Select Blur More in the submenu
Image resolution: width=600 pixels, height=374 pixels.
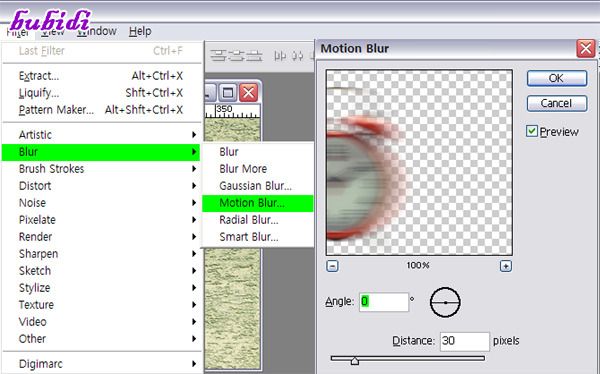258,169
